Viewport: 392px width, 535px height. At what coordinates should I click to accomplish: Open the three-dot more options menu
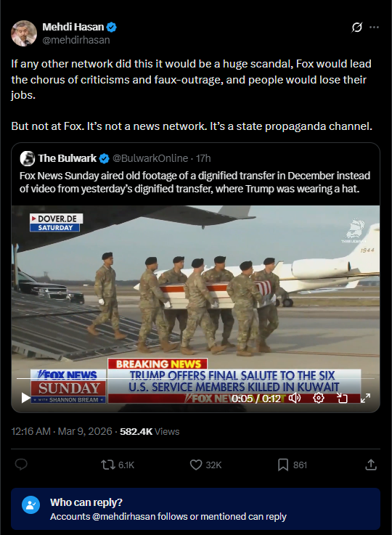click(375, 28)
